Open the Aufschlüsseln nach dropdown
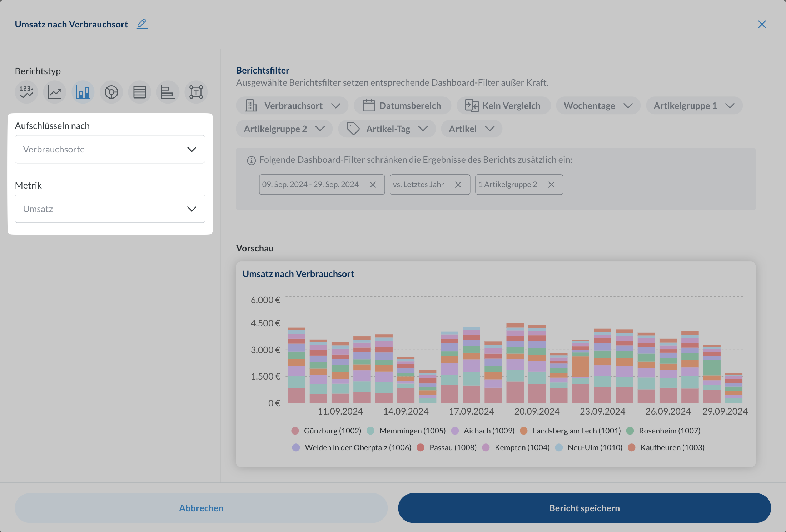Image resolution: width=786 pixels, height=532 pixels. (x=110, y=149)
